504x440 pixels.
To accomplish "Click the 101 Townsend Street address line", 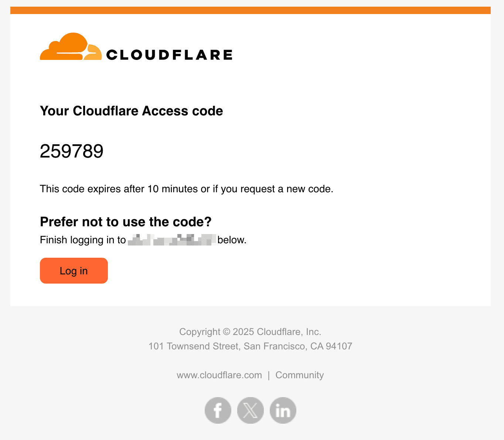I will pyautogui.click(x=250, y=346).
